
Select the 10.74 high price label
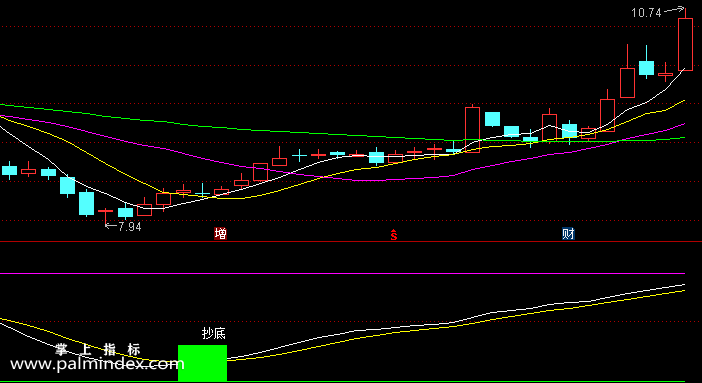click(x=646, y=13)
